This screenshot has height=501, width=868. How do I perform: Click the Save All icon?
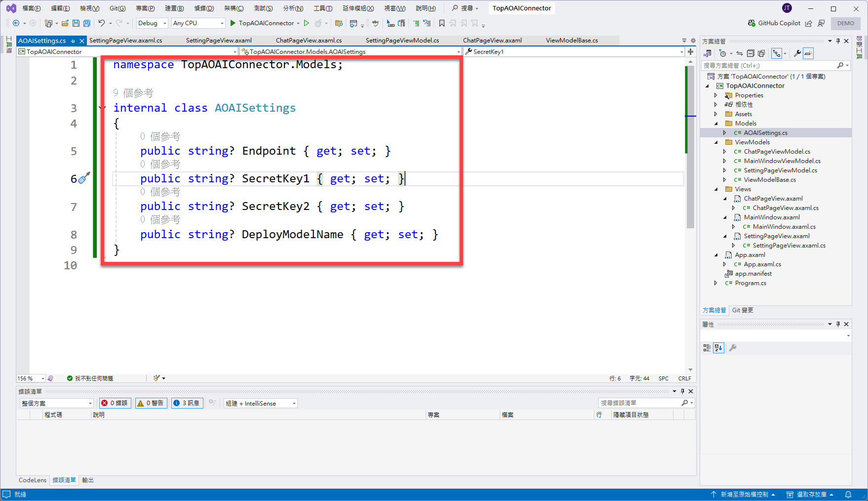coord(87,23)
